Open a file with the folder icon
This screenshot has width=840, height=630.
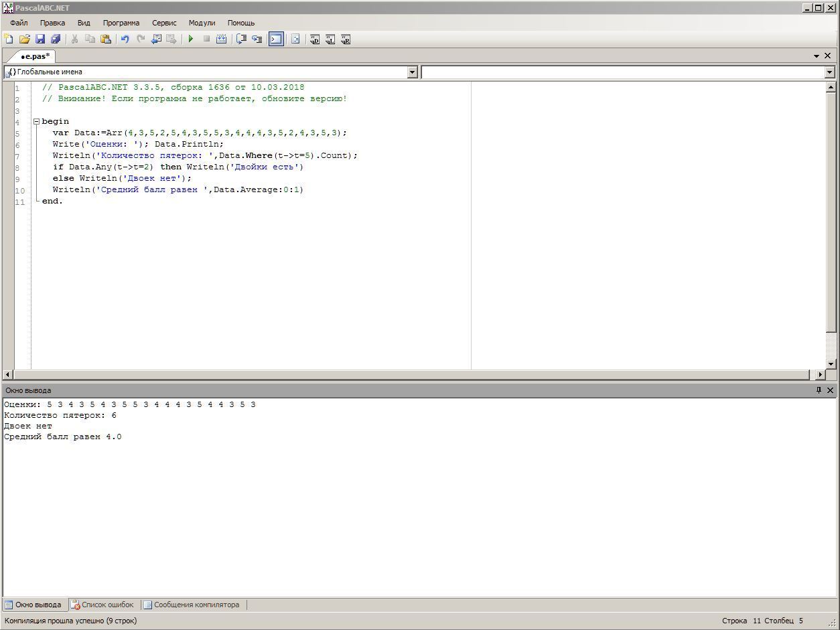(25, 40)
